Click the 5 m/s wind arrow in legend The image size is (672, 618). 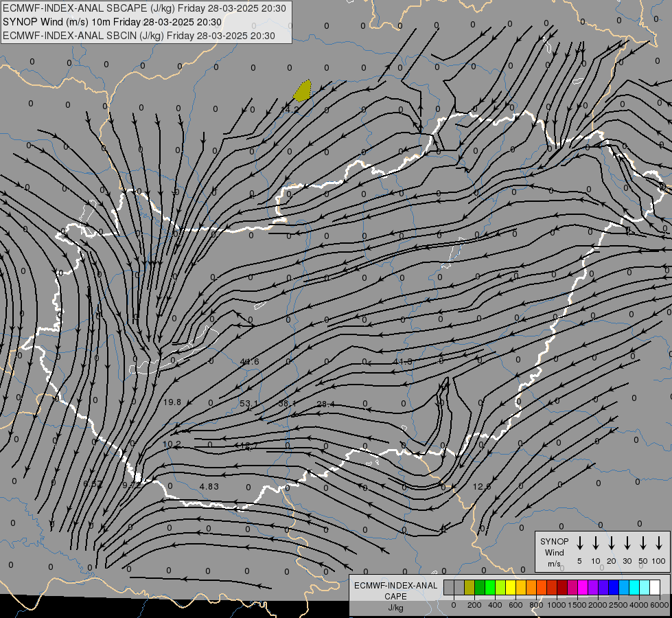click(579, 543)
